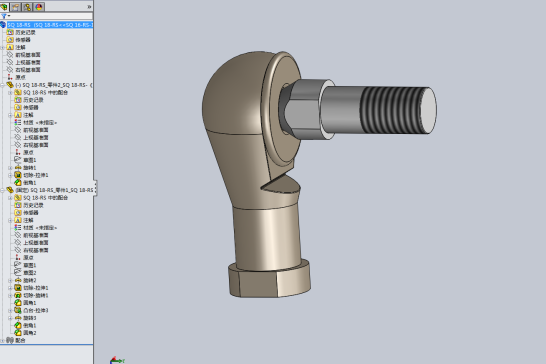Viewport: 546px width, 364px height.
Task: Open the ConfigurationManager tab
Action: click(27, 6)
